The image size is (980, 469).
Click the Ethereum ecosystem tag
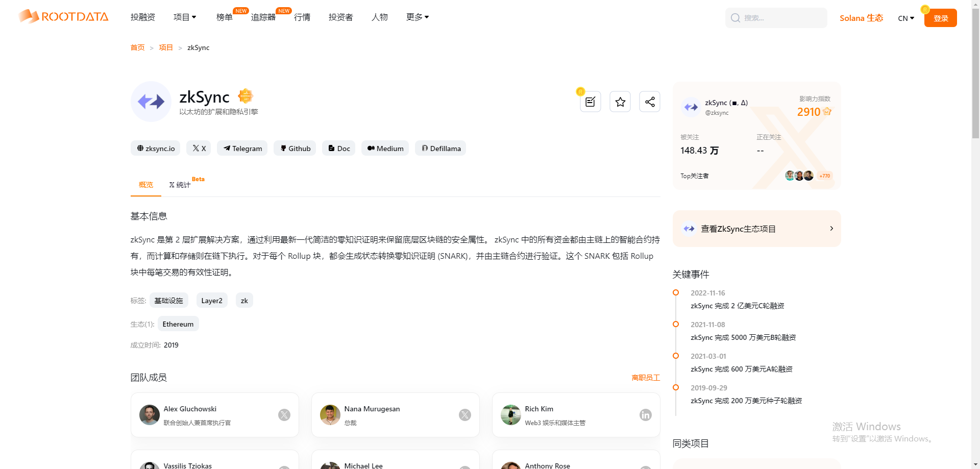(x=178, y=324)
